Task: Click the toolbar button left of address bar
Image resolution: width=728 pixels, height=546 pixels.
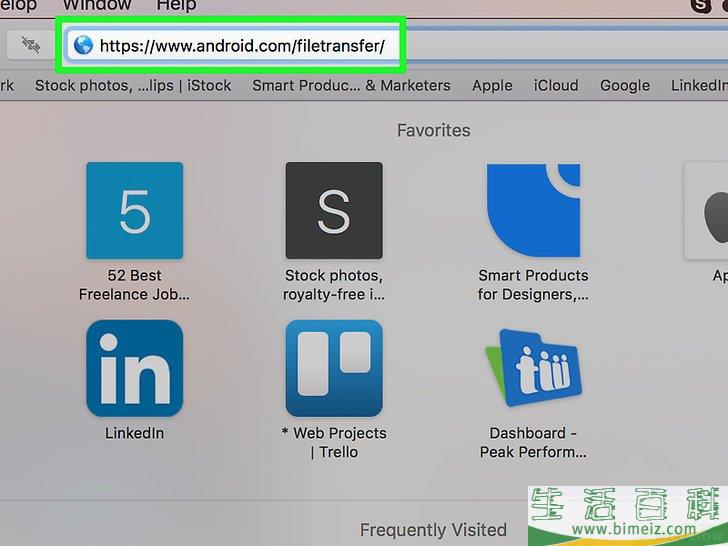Action: click(x=31, y=45)
